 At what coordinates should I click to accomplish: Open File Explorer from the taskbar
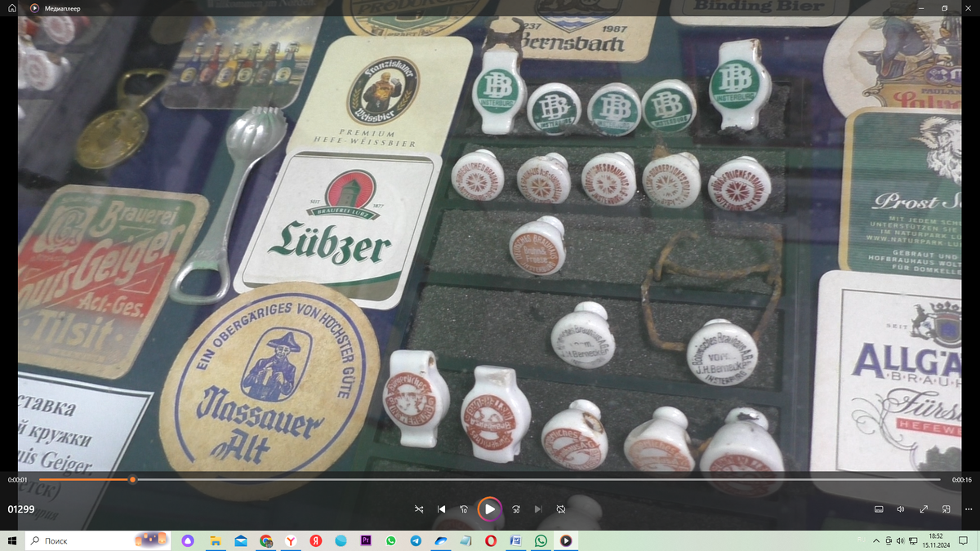point(215,540)
